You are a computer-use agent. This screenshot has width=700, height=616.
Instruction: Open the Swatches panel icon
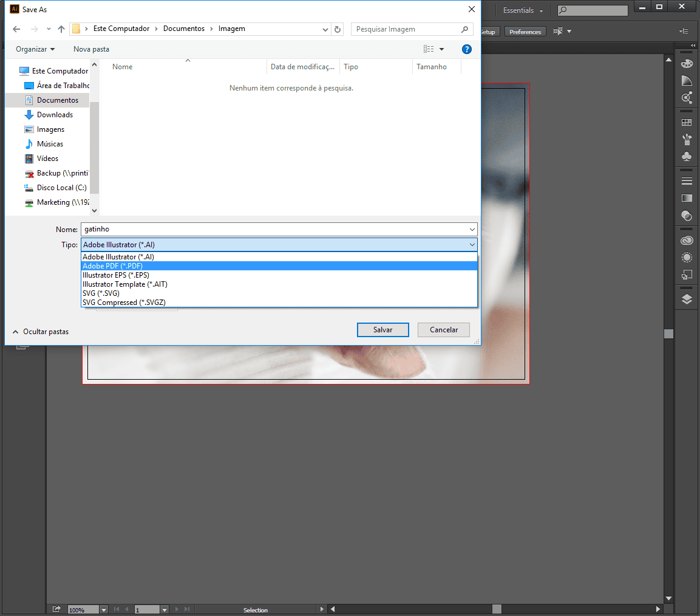coord(687,122)
